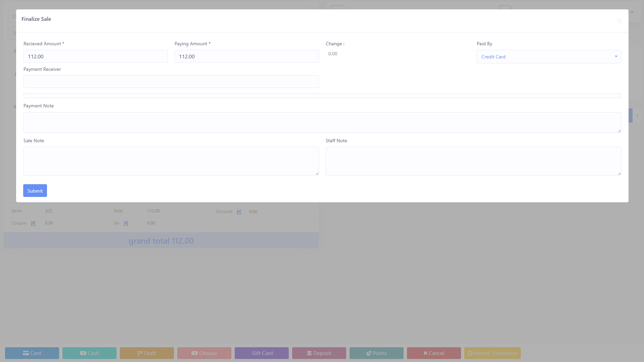
Task: Click the Discount edit icon
Action: 239,212
